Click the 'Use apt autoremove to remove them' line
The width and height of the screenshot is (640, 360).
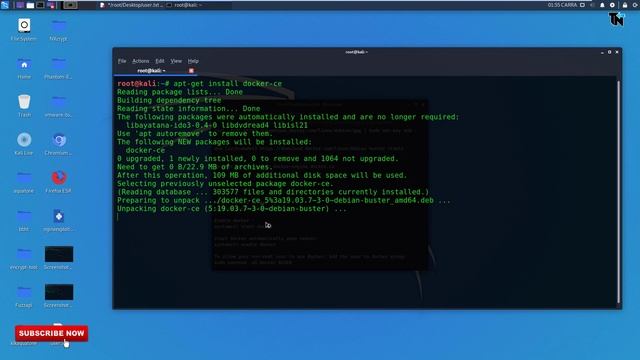pyautogui.click(x=195, y=133)
